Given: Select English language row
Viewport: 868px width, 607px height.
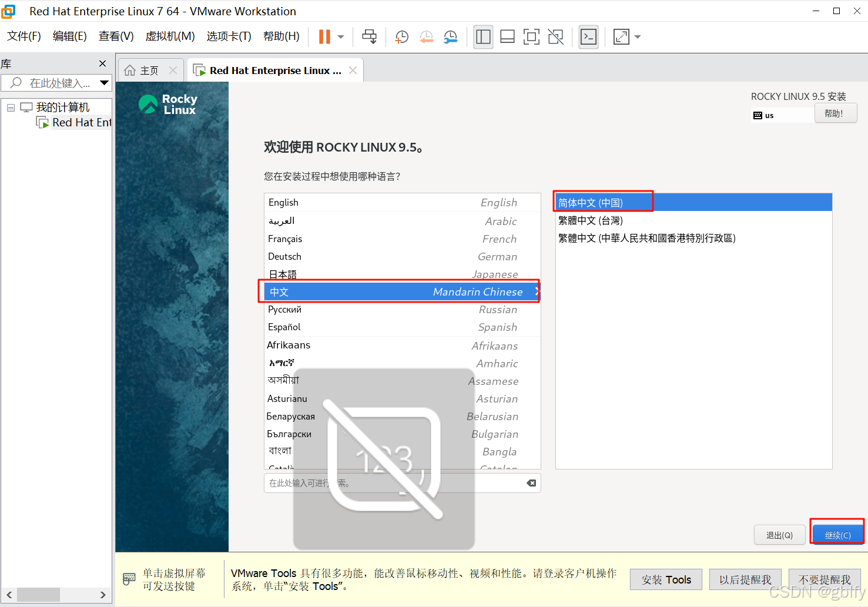Looking at the screenshot, I should 403,203.
